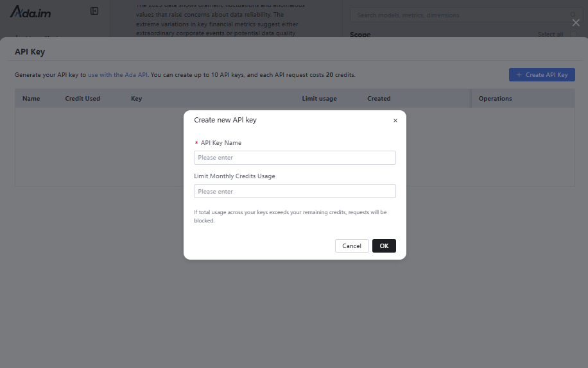The width and height of the screenshot is (588, 368).
Task: Collapse the sidebar panel icon
Action: [x=94, y=11]
